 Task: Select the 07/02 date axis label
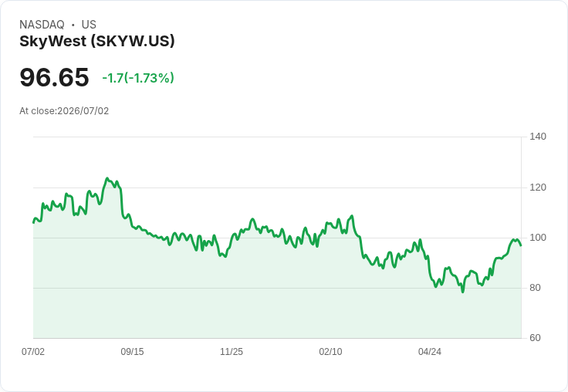tap(33, 352)
